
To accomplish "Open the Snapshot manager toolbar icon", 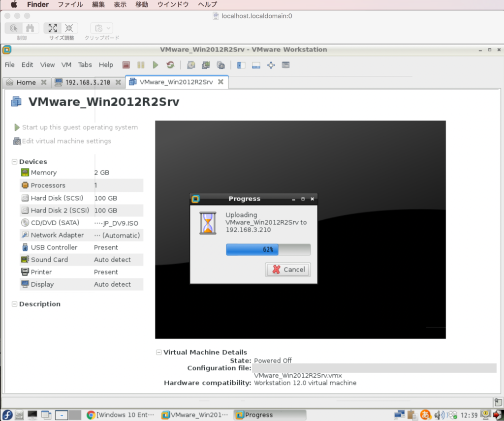I will 221,65.
